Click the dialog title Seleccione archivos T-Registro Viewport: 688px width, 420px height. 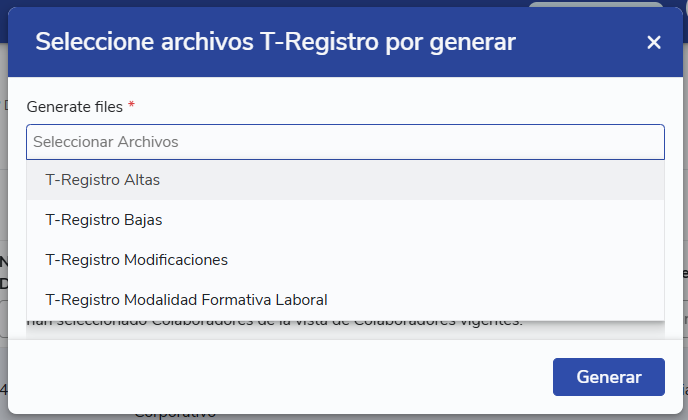[275, 42]
